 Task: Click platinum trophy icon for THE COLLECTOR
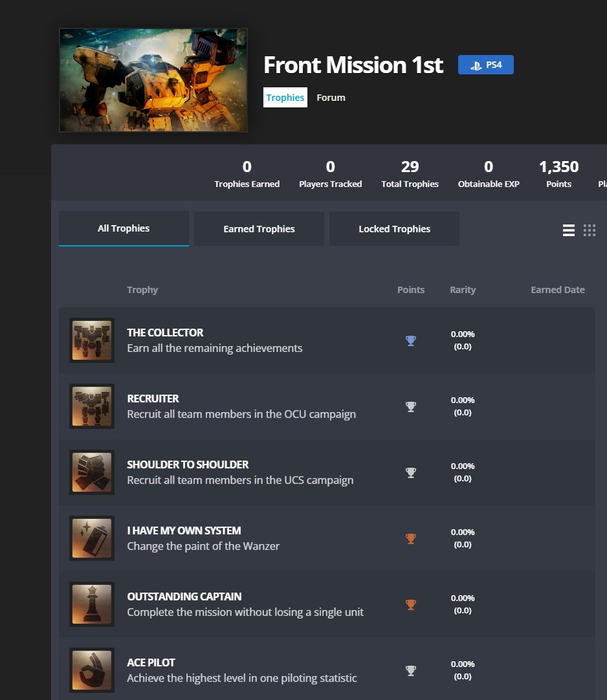(411, 341)
